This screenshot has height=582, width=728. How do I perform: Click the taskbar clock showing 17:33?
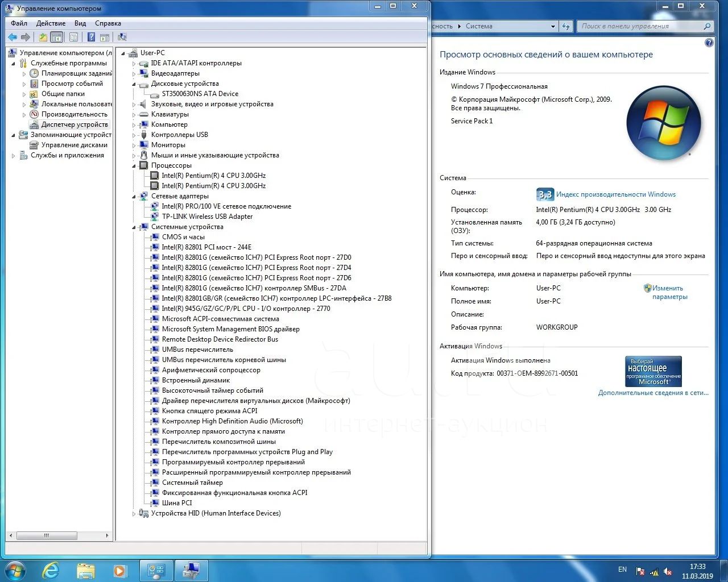[x=697, y=567]
